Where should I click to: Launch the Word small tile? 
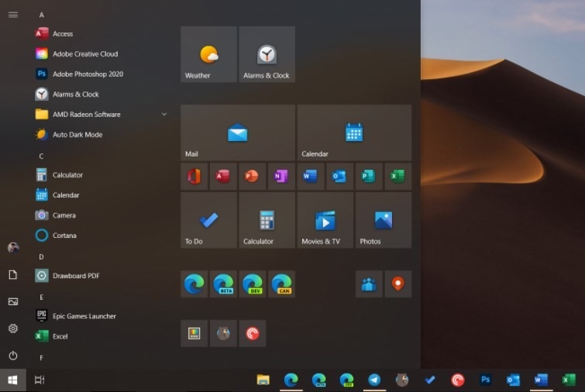point(311,176)
